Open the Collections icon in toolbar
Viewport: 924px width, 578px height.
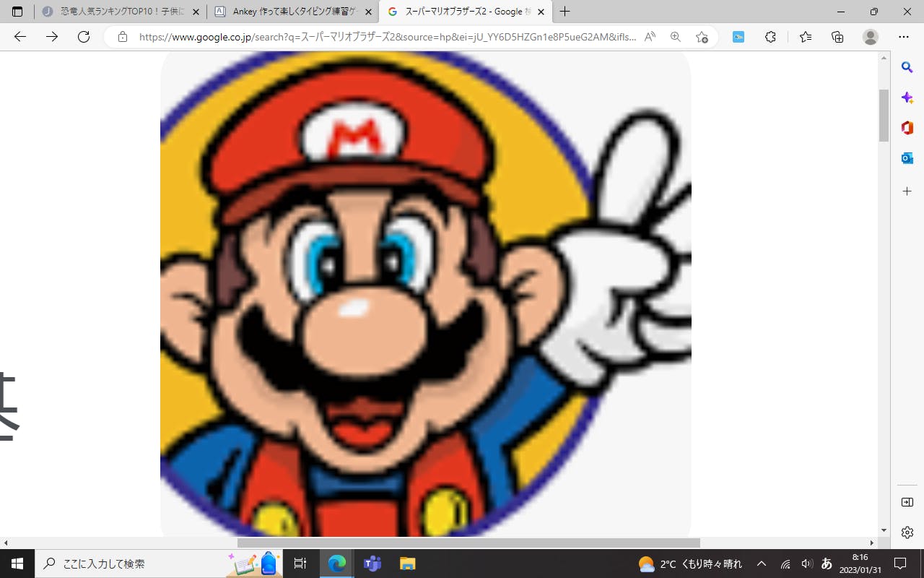coord(837,37)
